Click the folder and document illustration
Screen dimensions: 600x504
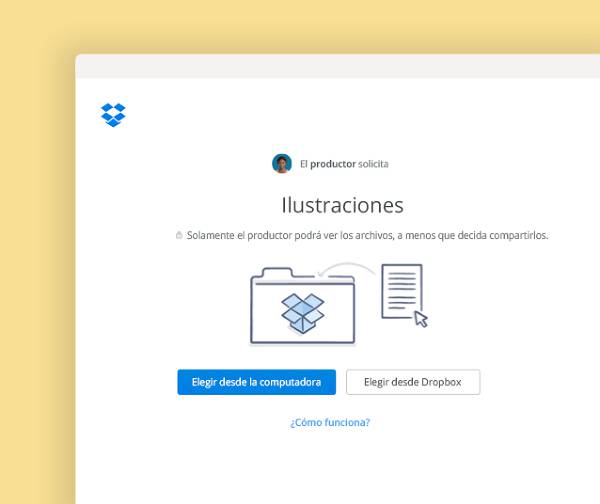point(339,304)
